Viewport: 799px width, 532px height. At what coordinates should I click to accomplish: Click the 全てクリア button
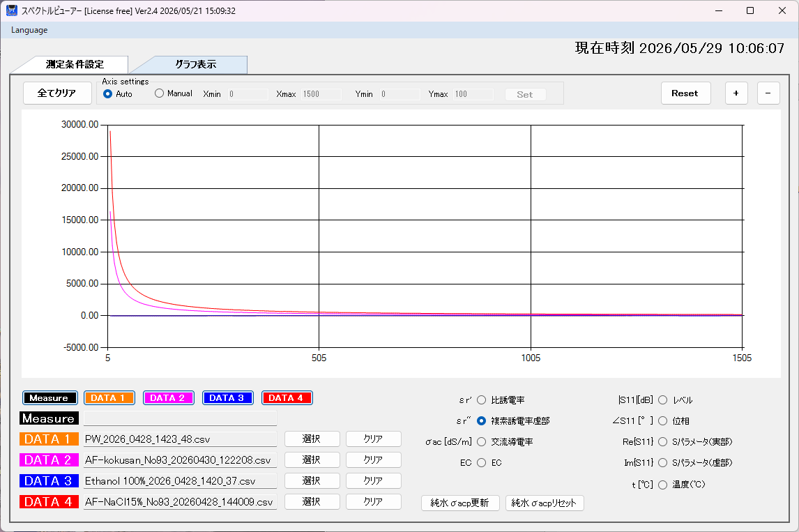click(x=57, y=93)
